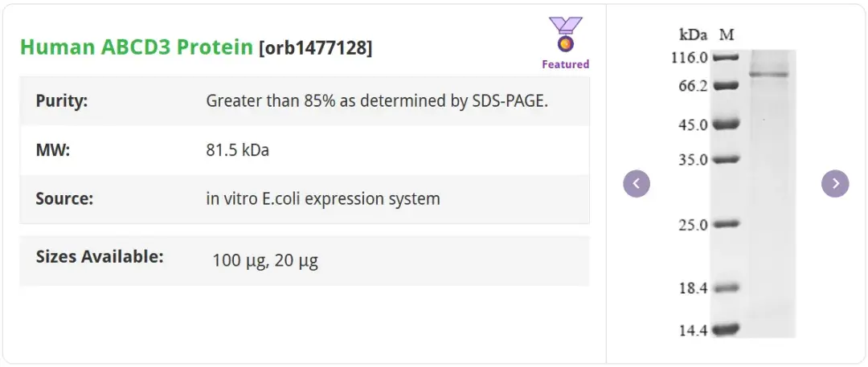The height and width of the screenshot is (367, 868).
Task: Click the kDa header on the gel
Action: 693,35
